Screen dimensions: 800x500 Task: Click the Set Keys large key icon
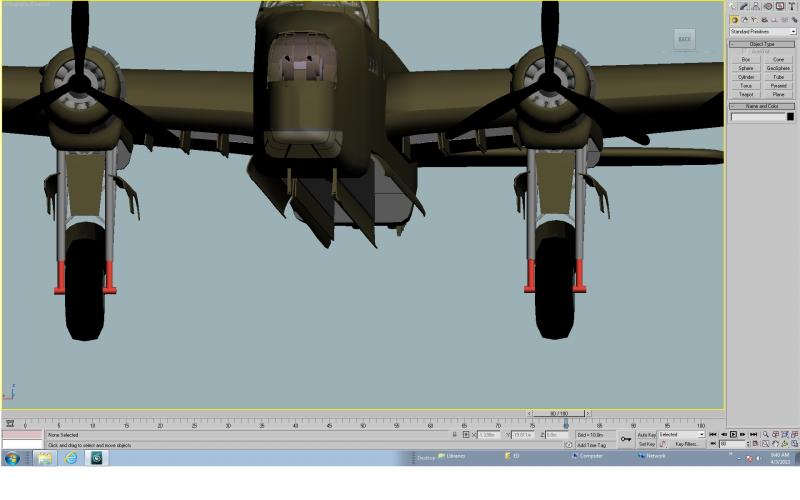point(626,439)
